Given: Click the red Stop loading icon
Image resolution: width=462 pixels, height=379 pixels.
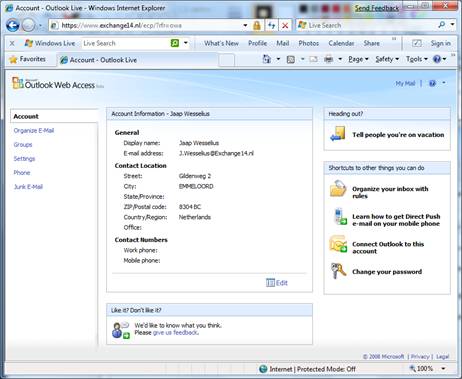Looking at the screenshot, I should pos(285,25).
